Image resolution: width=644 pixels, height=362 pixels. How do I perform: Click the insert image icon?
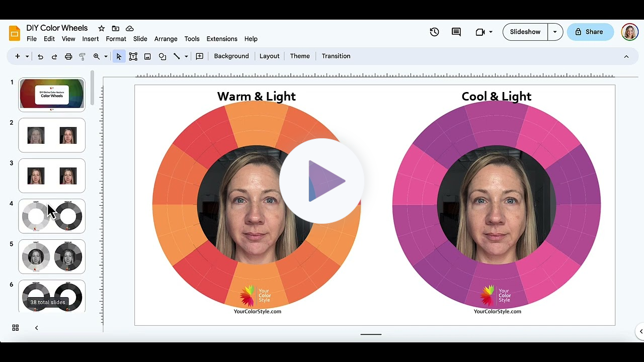pos(147,56)
